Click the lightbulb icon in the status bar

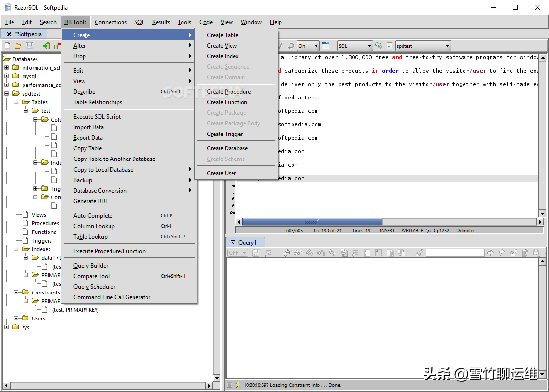tap(238, 385)
